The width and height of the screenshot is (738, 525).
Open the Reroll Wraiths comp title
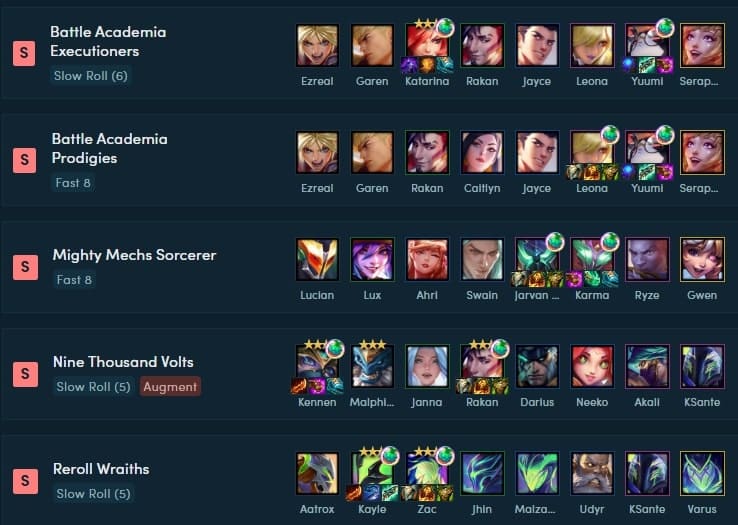coord(101,469)
